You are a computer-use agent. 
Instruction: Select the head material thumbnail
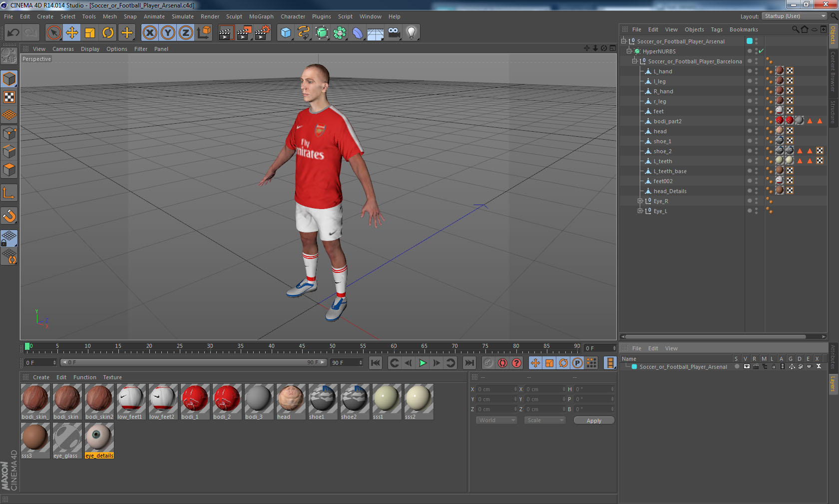coord(291,402)
